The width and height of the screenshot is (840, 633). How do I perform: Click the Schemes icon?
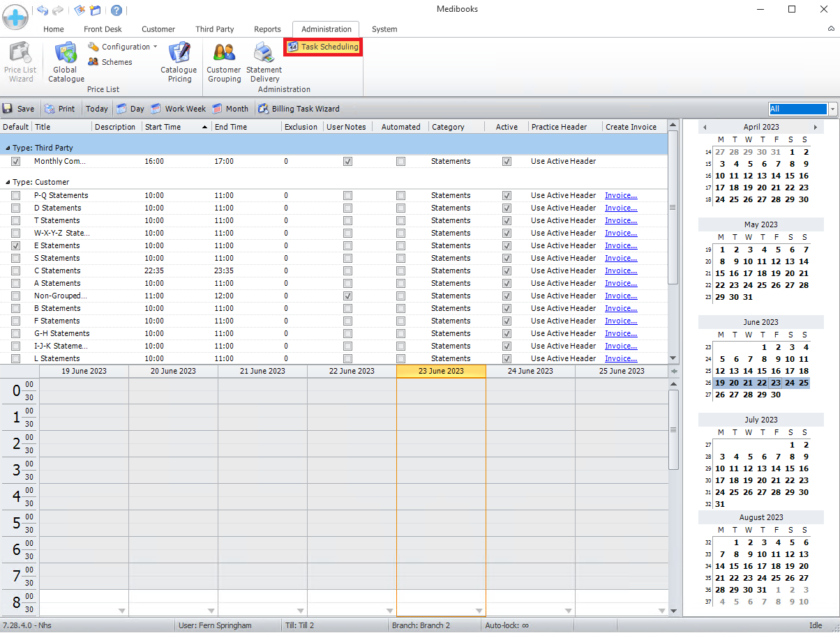(110, 62)
